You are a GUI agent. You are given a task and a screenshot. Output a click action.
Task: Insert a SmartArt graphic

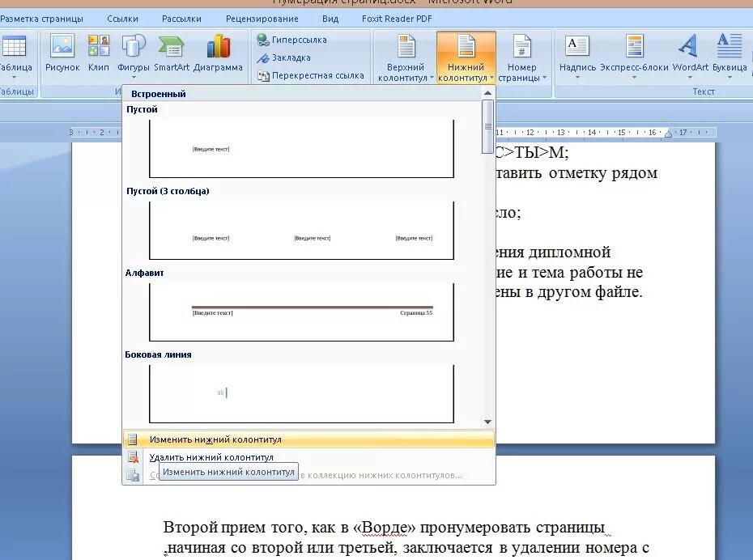(172, 53)
